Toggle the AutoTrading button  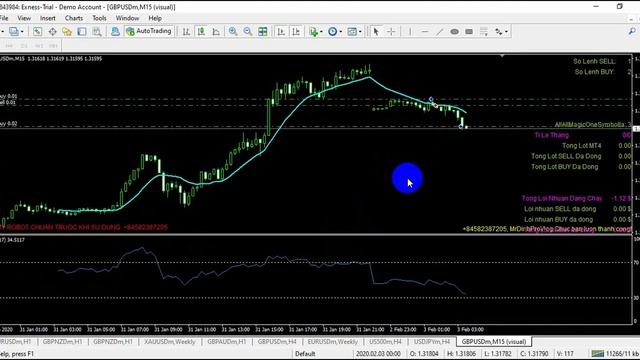click(x=149, y=31)
